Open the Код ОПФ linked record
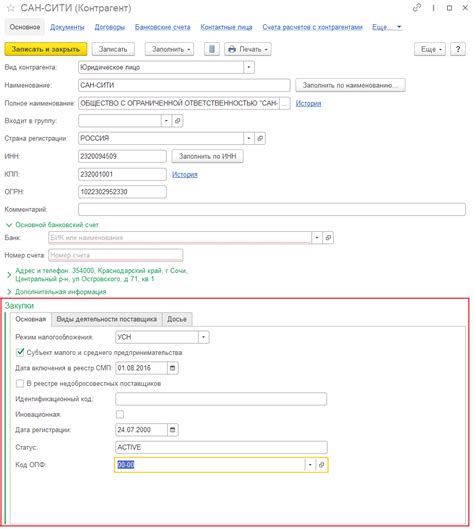474x529 pixels. point(322,465)
